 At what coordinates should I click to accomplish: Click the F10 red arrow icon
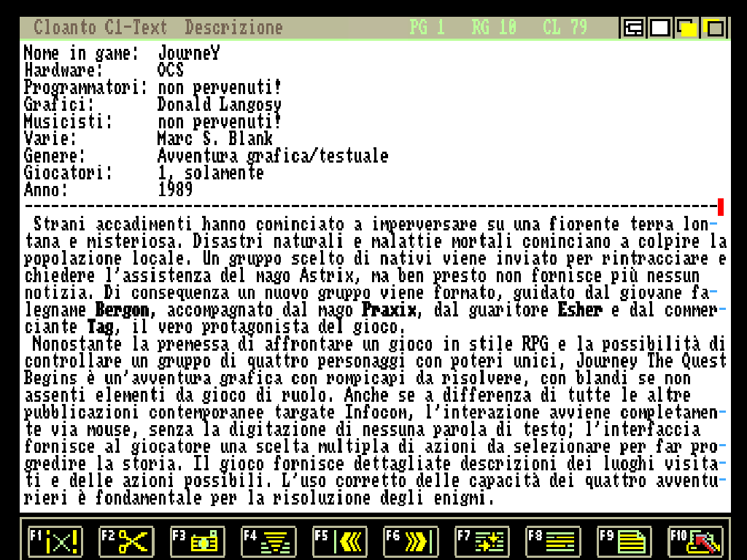(x=695, y=542)
